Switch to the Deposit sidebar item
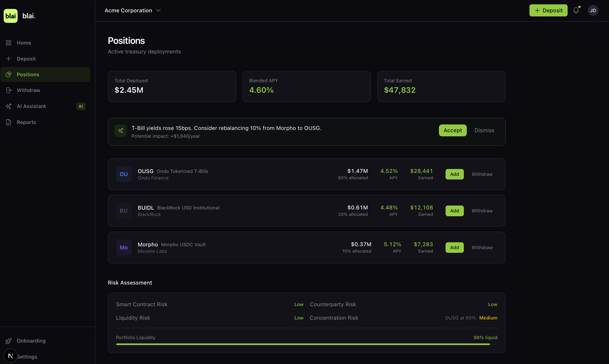 pyautogui.click(x=27, y=59)
